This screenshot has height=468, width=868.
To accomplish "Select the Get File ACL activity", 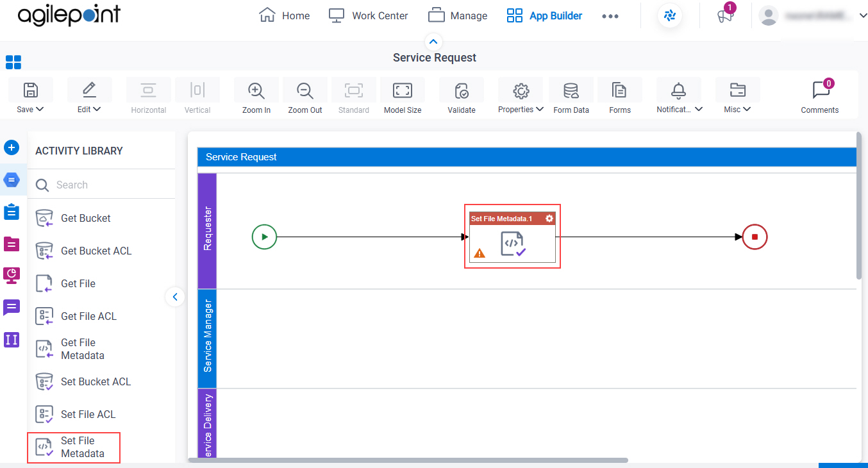I will 76,316.
